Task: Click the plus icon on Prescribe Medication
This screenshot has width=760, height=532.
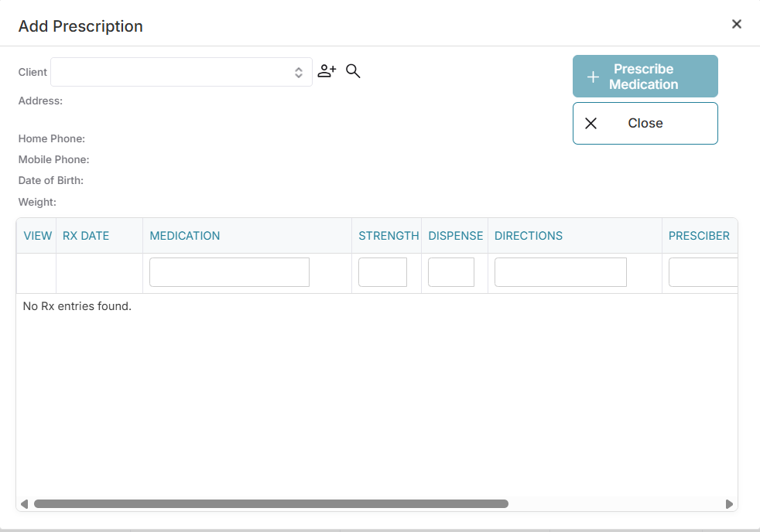Action: (593, 77)
